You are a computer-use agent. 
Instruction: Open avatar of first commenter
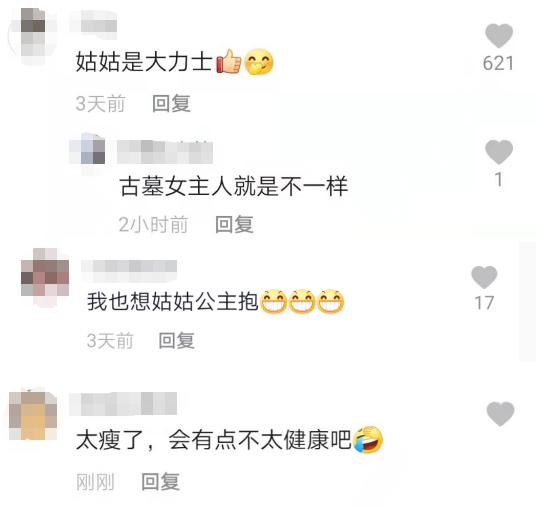[x=33, y=36]
